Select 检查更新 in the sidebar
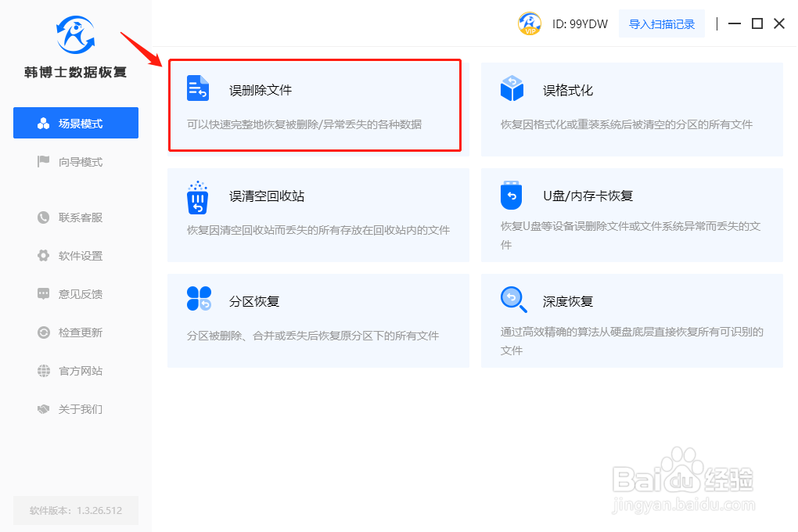The width and height of the screenshot is (798, 532). 70,332
